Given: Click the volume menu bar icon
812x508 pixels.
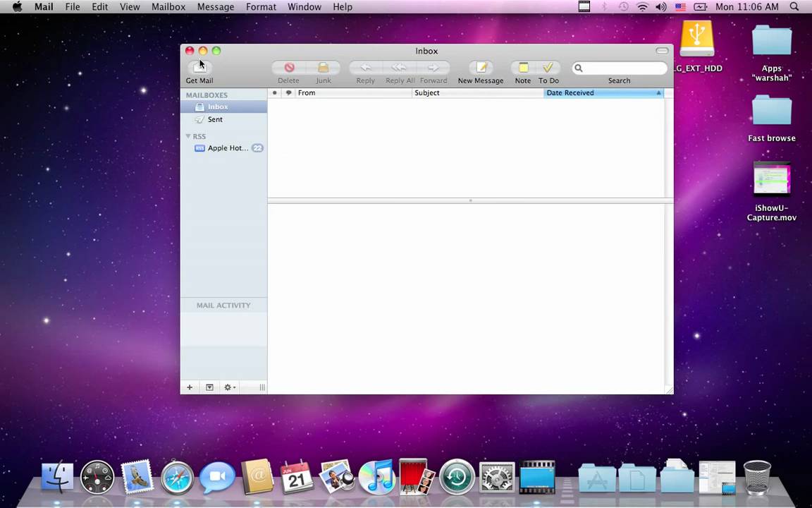Looking at the screenshot, I should pos(660,7).
